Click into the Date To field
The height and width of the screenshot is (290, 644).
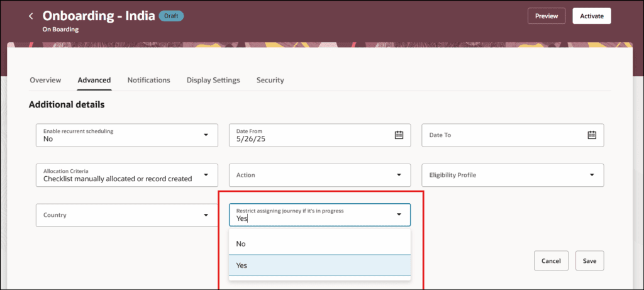(513, 135)
